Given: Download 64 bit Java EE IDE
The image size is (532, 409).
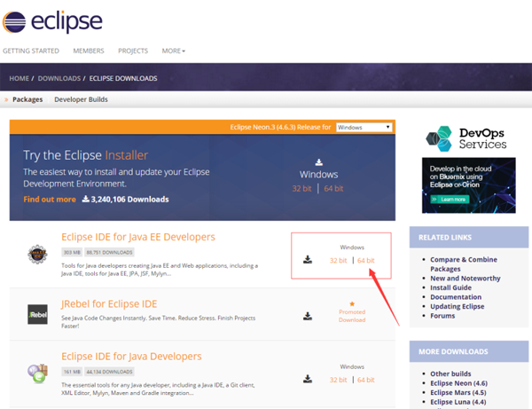Looking at the screenshot, I should [x=365, y=260].
